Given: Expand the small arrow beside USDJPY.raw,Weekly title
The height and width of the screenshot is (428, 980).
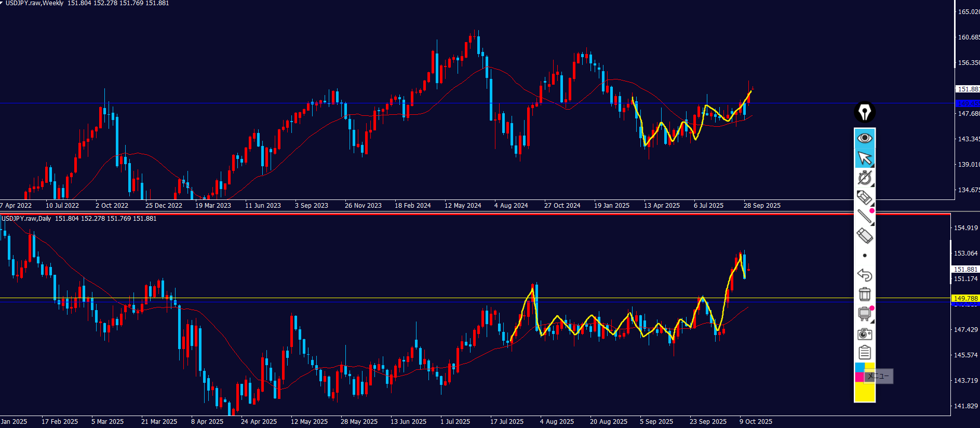Looking at the screenshot, I should (x=2, y=3).
